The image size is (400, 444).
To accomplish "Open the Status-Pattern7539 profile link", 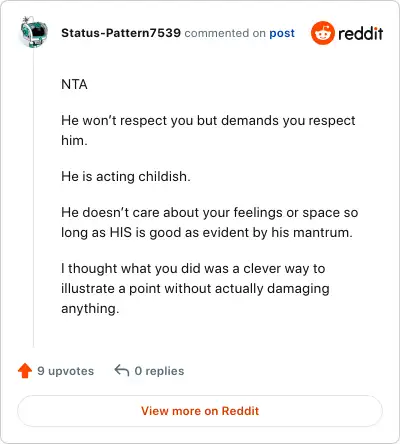I will click(121, 33).
